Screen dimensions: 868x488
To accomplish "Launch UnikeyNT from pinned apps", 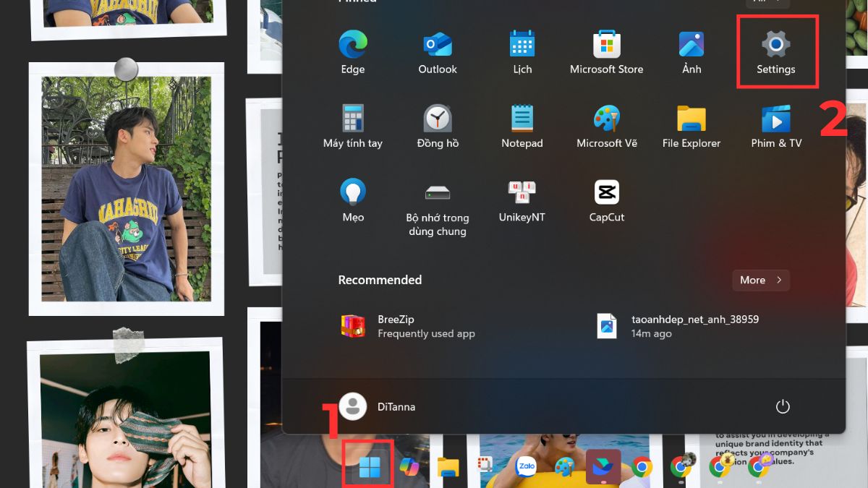I will tap(522, 201).
